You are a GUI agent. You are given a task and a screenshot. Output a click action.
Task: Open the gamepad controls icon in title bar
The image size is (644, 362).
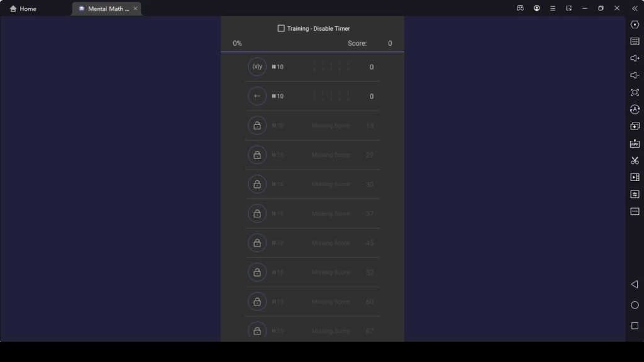tap(520, 8)
